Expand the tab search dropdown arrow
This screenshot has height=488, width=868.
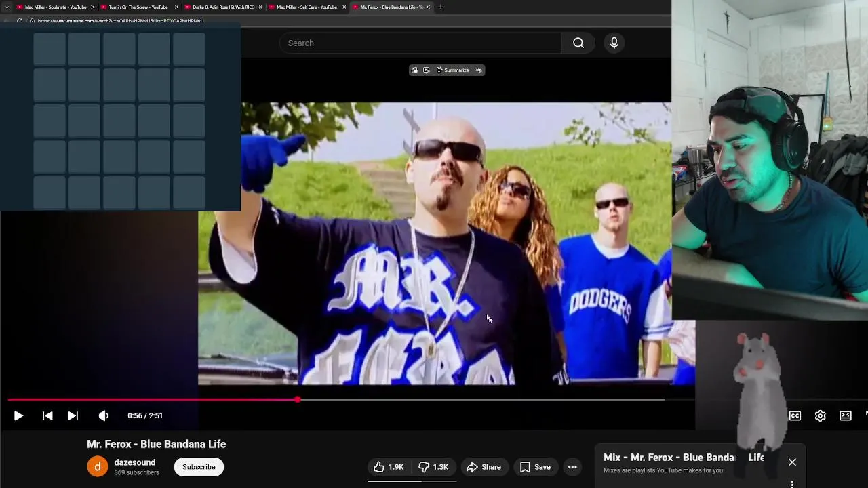(6, 7)
